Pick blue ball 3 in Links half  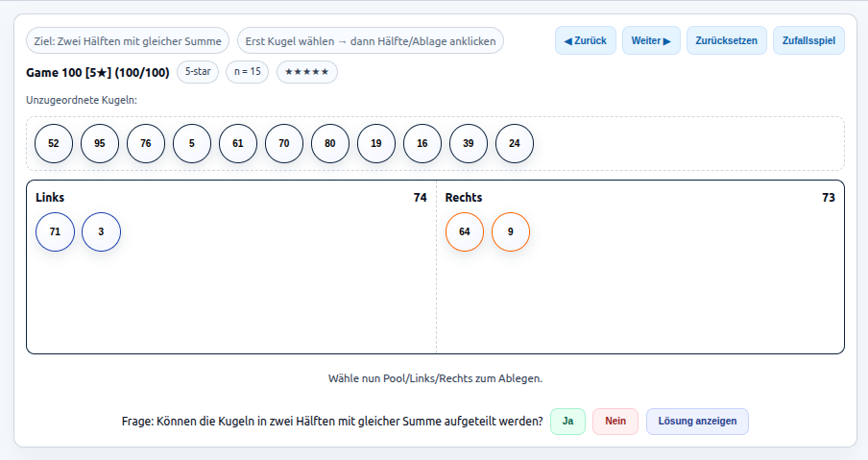101,231
